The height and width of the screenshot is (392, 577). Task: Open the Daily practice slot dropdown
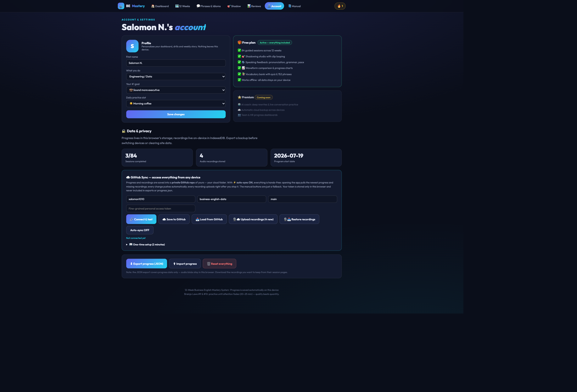pos(176,104)
